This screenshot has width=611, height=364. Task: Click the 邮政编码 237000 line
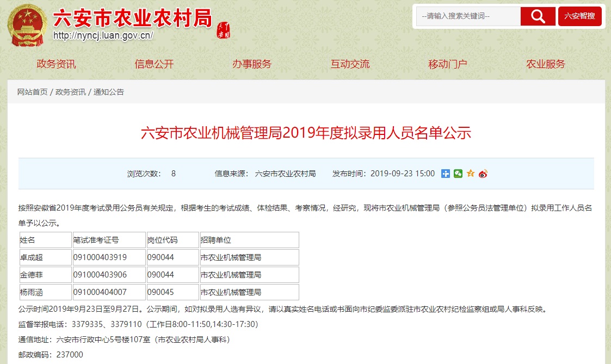pos(51,355)
